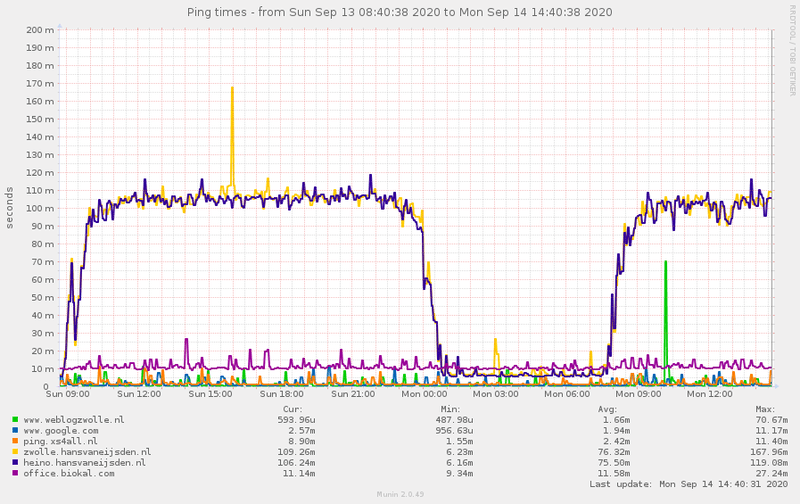Click the 11.14m current value
This screenshot has width=800, height=504.
coord(299,473)
